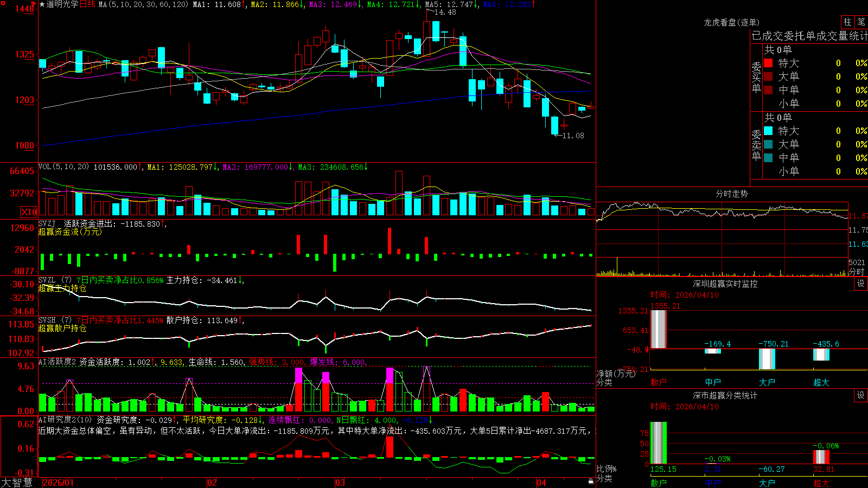Screen dimensions: 868x488
Task: Click the 近期大资金总体偏空 commentary line
Action: click(317, 431)
